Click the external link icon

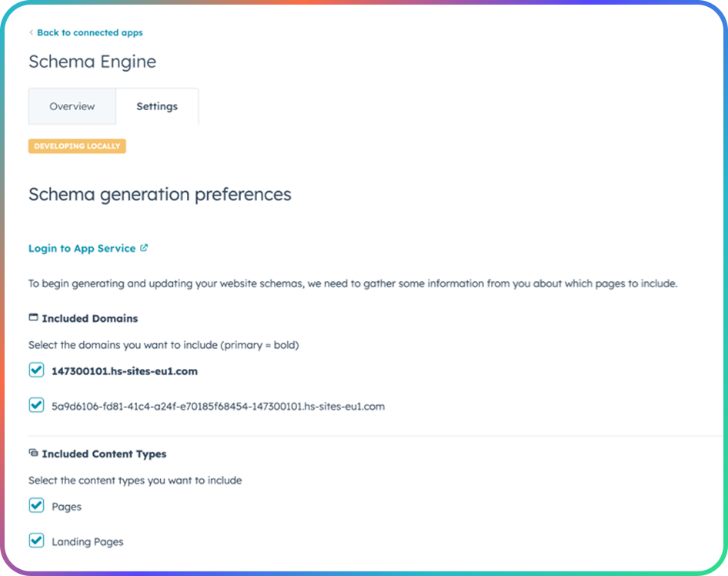pyautogui.click(x=144, y=248)
